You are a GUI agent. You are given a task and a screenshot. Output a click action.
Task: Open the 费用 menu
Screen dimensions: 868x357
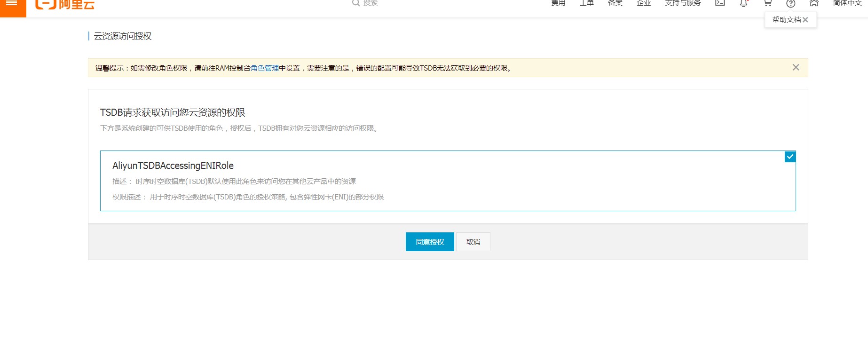pos(558,3)
